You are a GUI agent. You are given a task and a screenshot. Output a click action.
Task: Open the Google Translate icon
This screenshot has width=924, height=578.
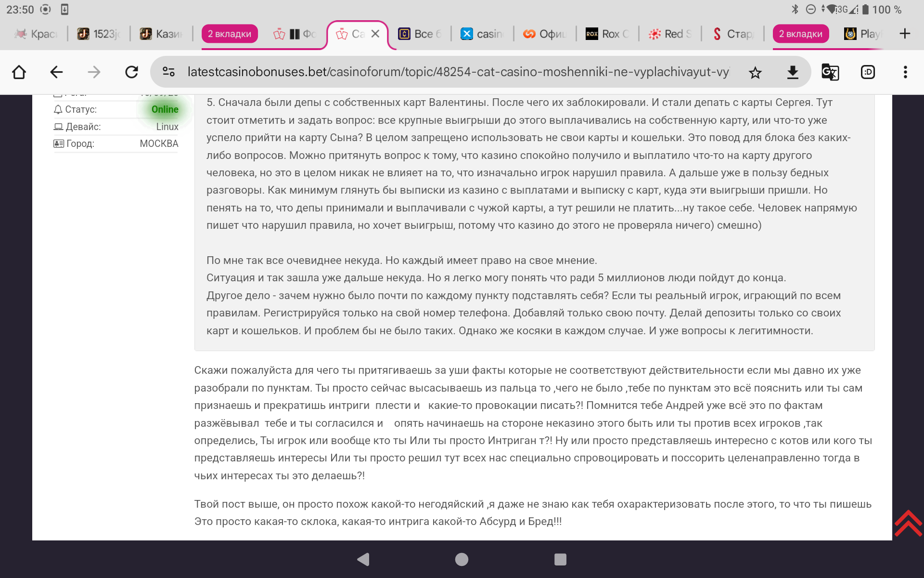[x=830, y=72]
